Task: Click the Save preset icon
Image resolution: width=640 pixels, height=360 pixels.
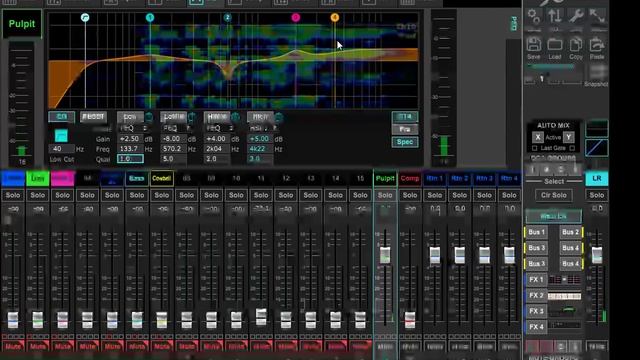Action: (534, 44)
